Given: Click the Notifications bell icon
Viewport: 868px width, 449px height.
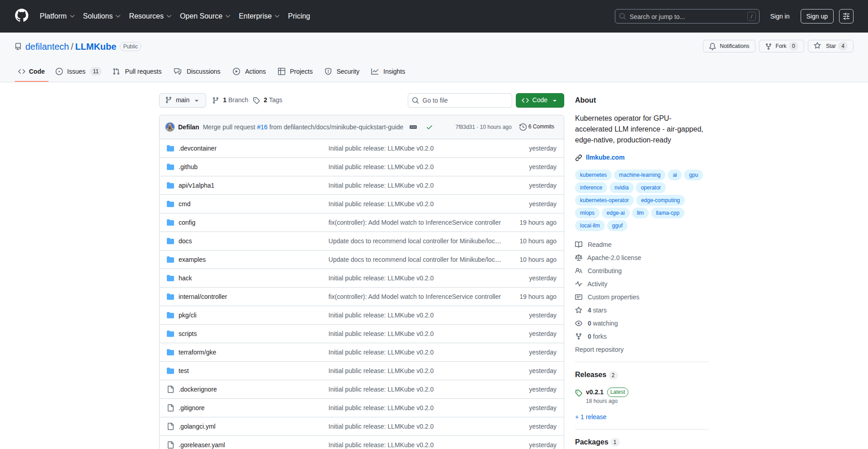Looking at the screenshot, I should (x=712, y=46).
